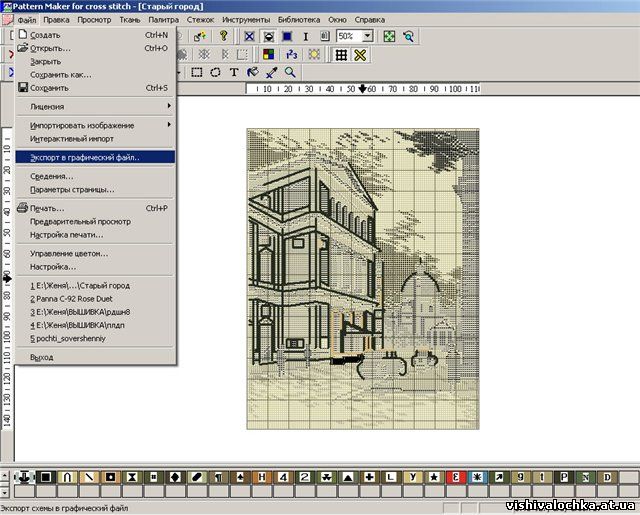Viewport: 640px width, 515px height.
Task: Click the zoom previous magnifier icon
Action: coord(408,36)
